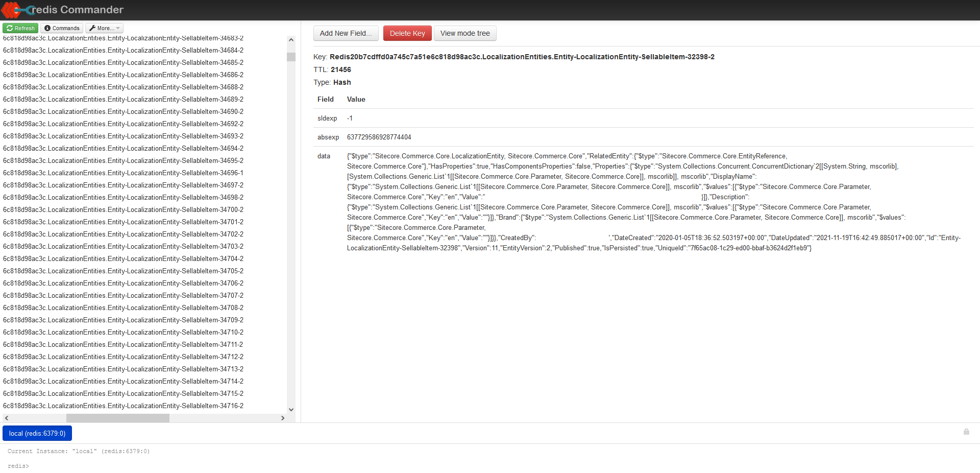Click the data field name

(x=324, y=156)
